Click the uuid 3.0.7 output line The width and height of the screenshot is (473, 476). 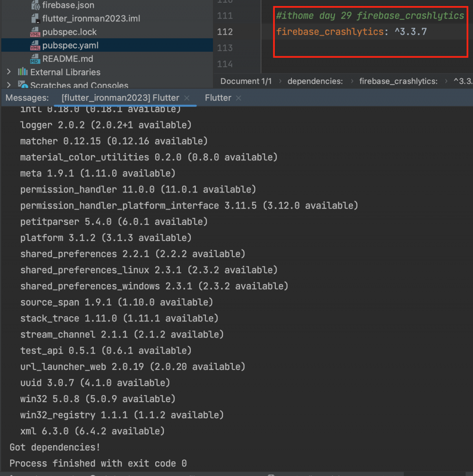pos(95,383)
